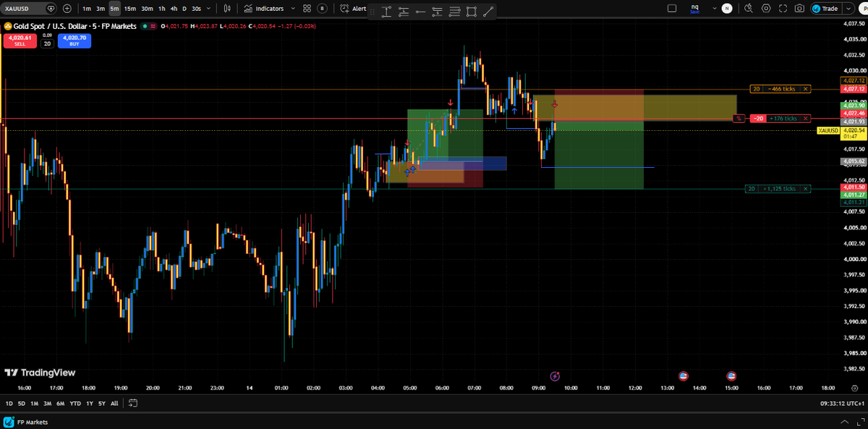This screenshot has width=868, height=429.
Task: Select the 5Y date range
Action: [101, 403]
